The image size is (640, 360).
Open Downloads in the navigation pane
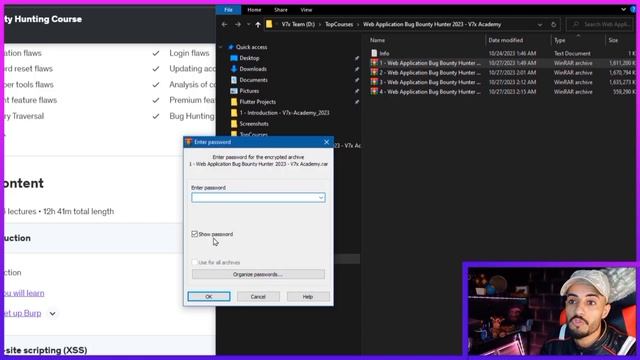[253, 69]
